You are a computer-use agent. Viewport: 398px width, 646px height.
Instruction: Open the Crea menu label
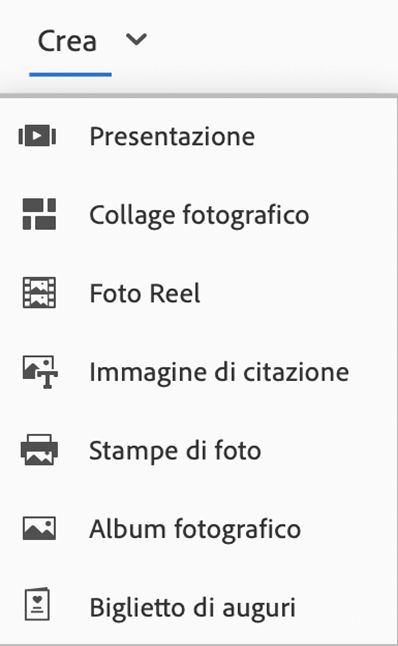tap(67, 41)
